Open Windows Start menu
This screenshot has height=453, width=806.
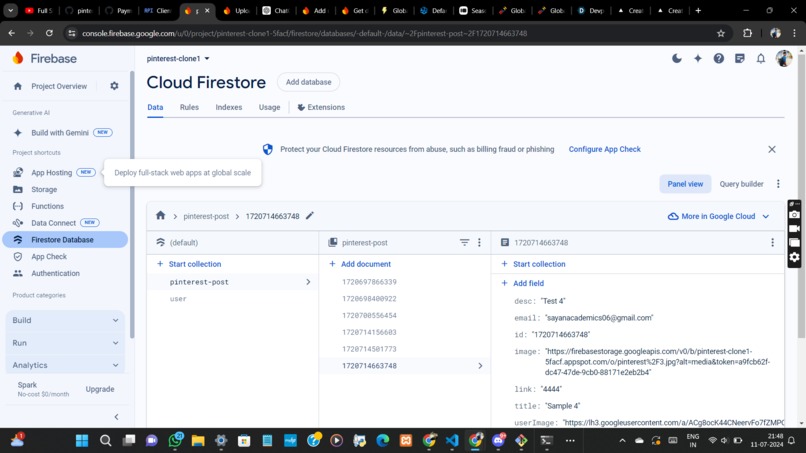pyautogui.click(x=82, y=441)
